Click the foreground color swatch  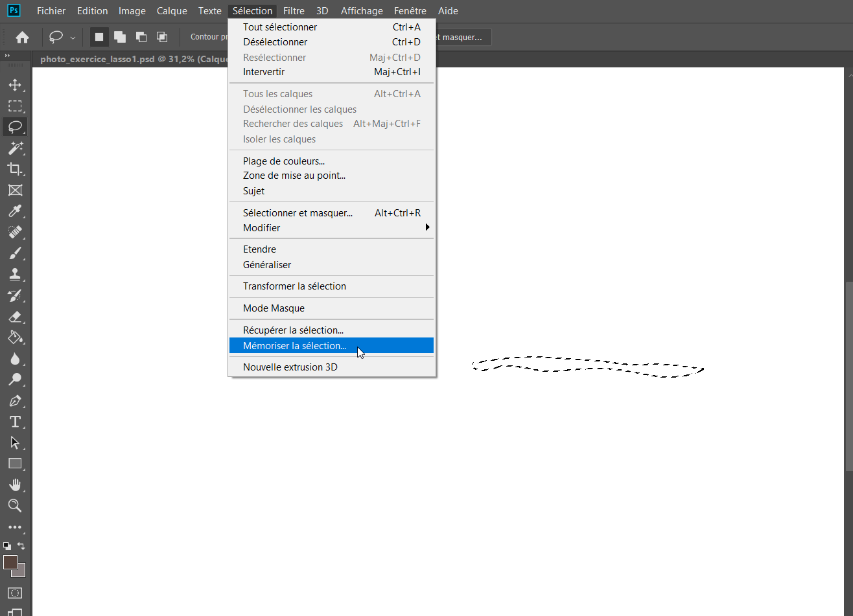10,562
